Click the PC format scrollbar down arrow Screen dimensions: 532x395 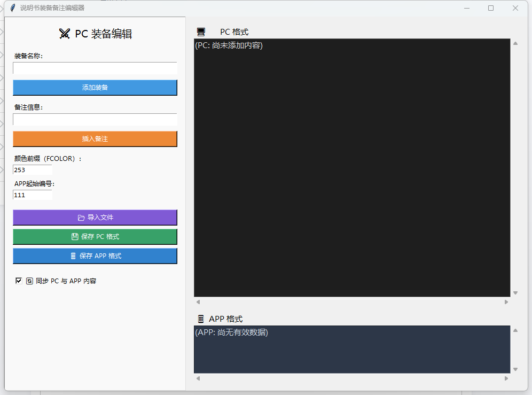point(515,293)
